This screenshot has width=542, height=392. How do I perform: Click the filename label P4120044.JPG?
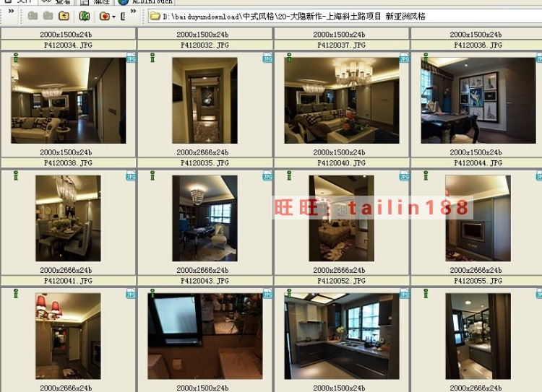coord(478,163)
